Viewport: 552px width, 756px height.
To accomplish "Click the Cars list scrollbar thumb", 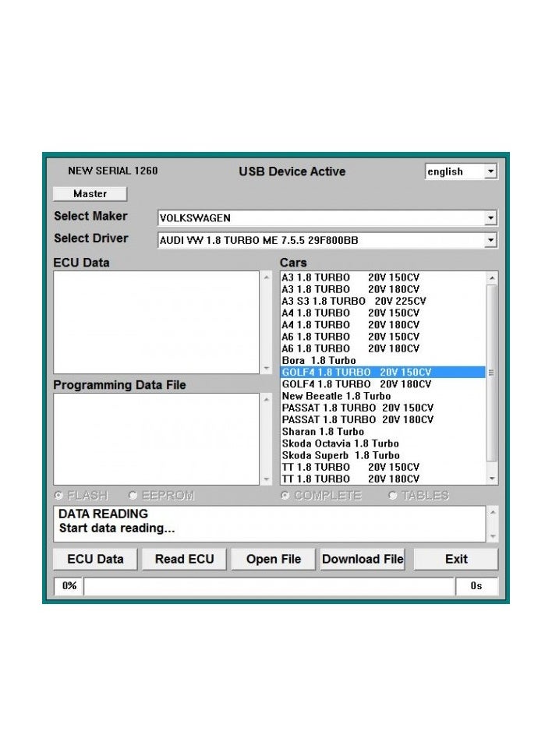I will coord(492,373).
